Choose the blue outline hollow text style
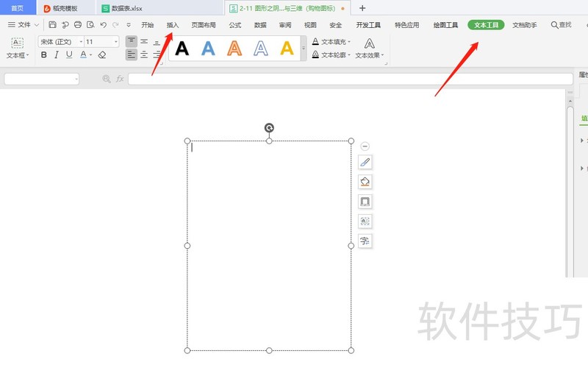The width and height of the screenshot is (588, 365). coord(261,49)
